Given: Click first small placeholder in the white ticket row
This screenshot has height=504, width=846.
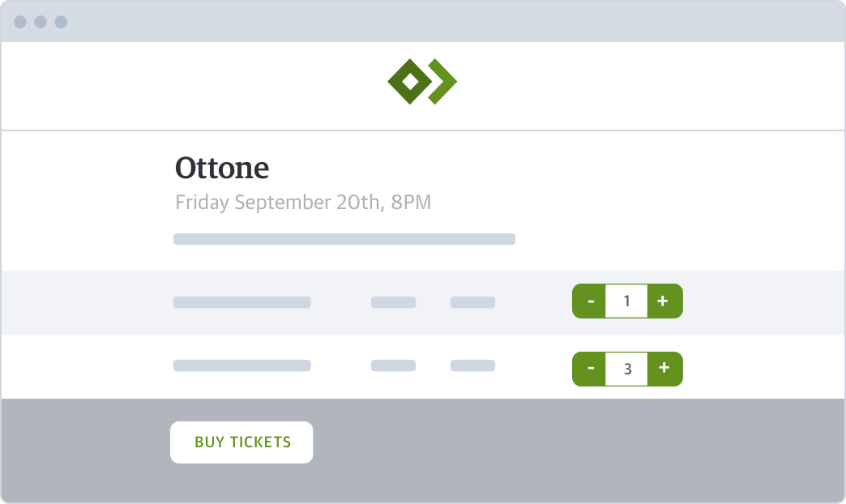Looking at the screenshot, I should (393, 365).
